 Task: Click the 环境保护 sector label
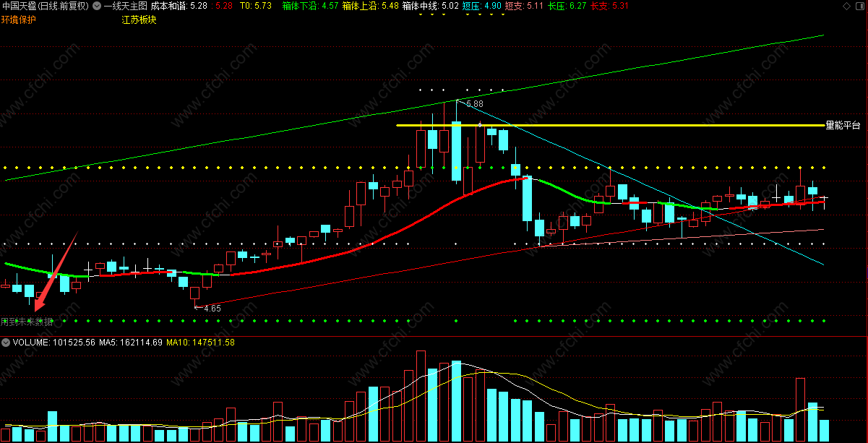click(x=19, y=20)
